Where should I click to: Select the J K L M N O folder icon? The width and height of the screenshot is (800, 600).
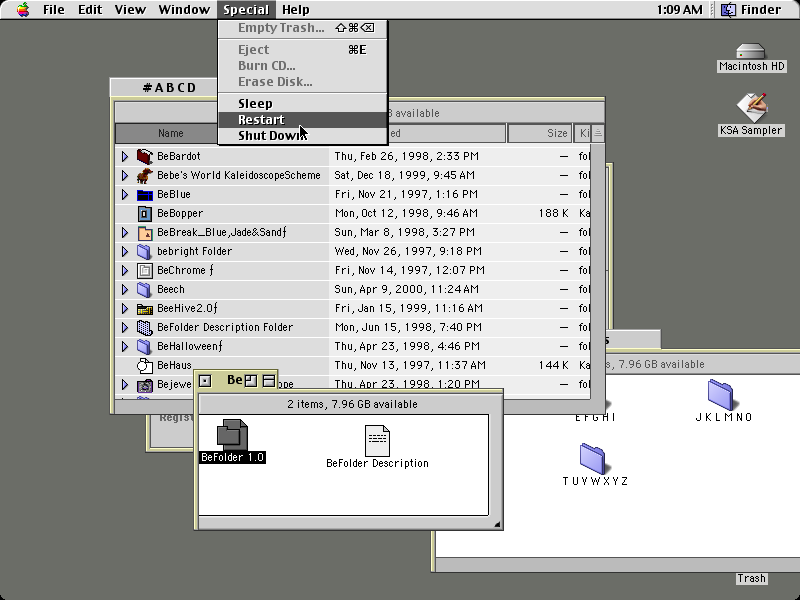(x=720, y=394)
